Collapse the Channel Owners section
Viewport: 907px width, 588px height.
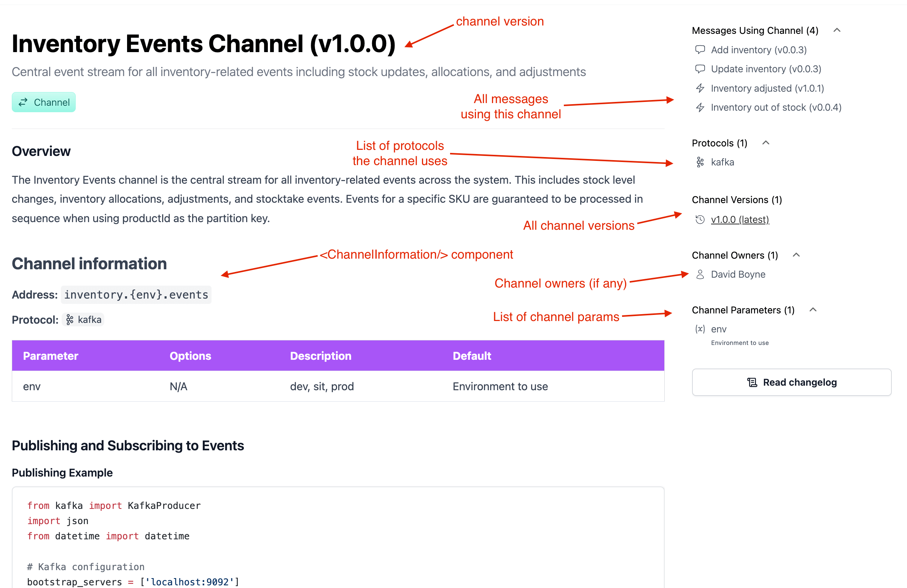tap(796, 255)
